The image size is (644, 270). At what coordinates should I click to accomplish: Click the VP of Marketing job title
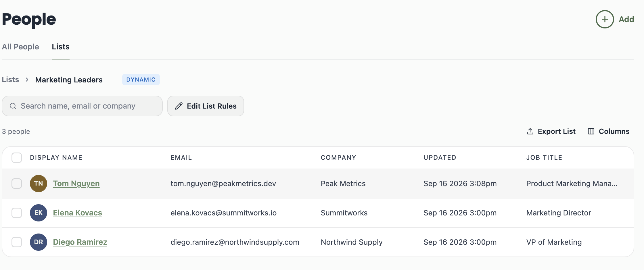[554, 242]
